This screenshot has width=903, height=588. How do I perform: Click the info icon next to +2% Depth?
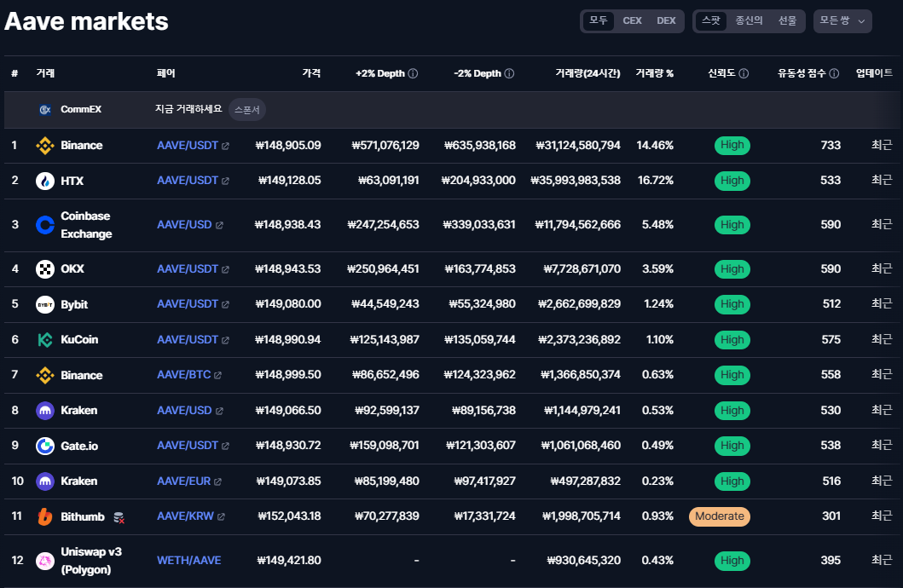pos(413,74)
